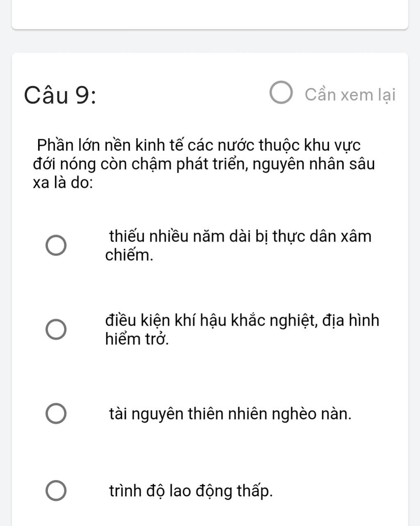The height and width of the screenshot is (526, 420).
Task: Click gray gap between the two question cards
Action: coord(210,41)
